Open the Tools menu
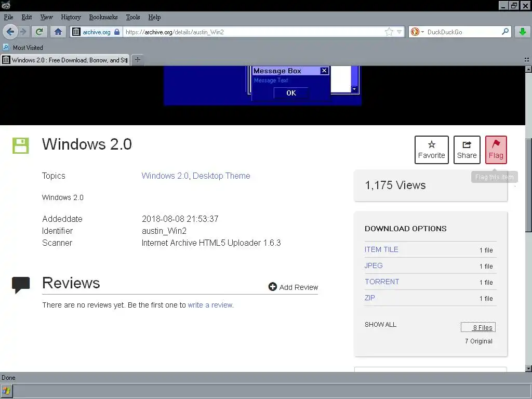This screenshot has height=399, width=532. [x=132, y=17]
